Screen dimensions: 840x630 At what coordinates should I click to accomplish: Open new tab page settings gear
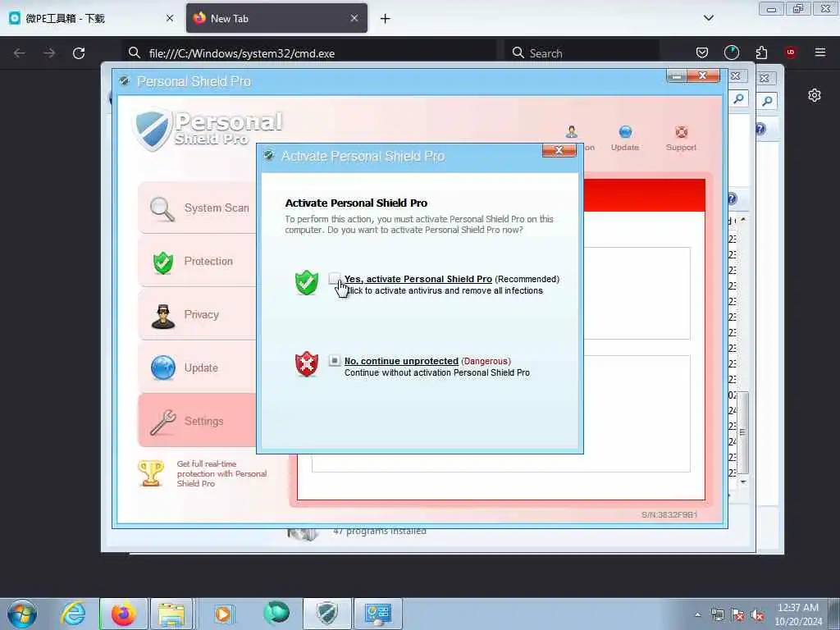815,95
